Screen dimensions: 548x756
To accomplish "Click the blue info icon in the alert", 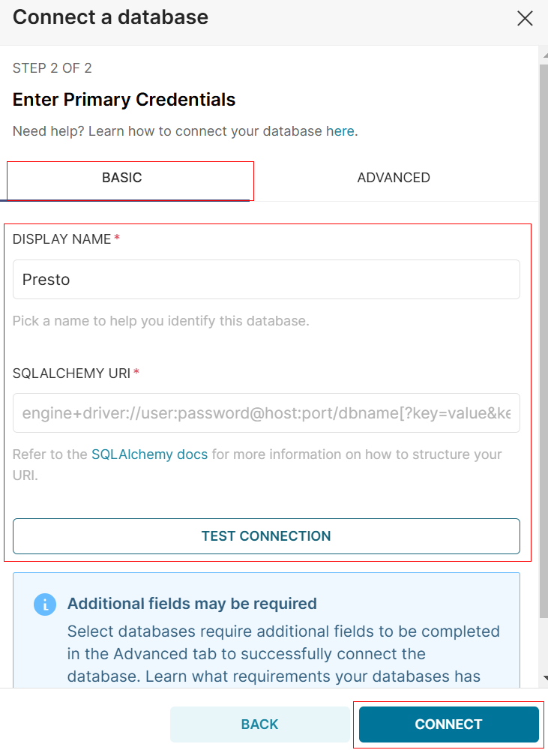I will tap(45, 604).
